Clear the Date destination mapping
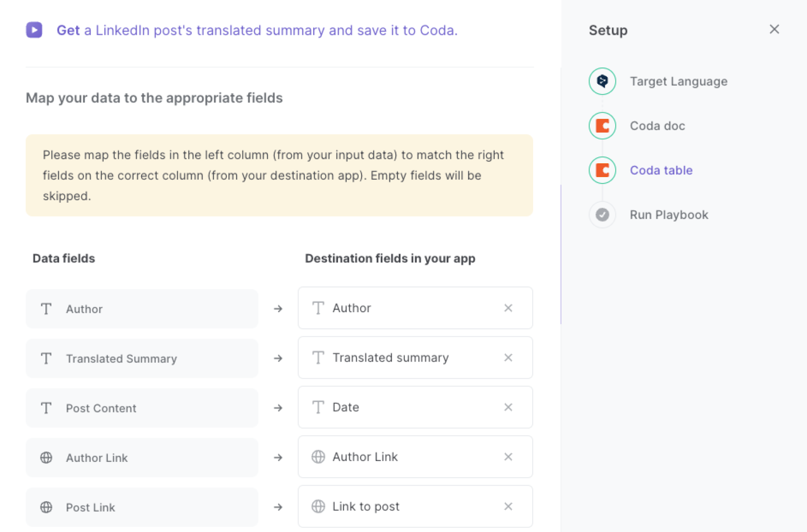This screenshot has width=807, height=532. (x=508, y=407)
